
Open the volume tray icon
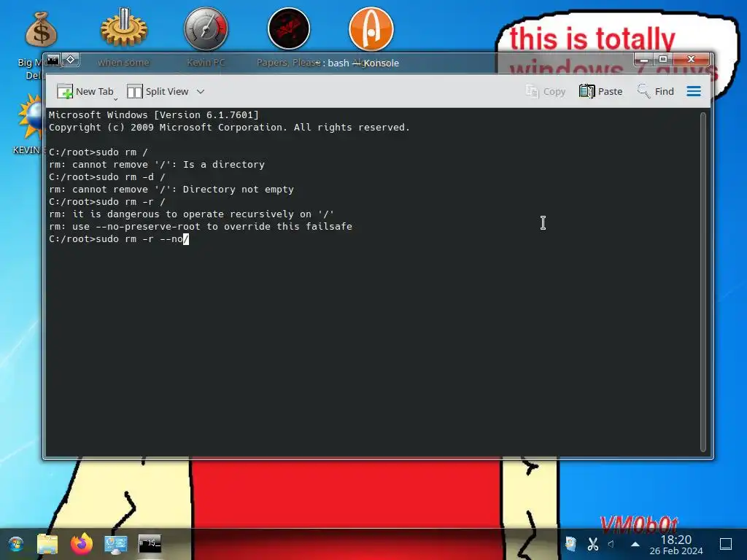(611, 544)
